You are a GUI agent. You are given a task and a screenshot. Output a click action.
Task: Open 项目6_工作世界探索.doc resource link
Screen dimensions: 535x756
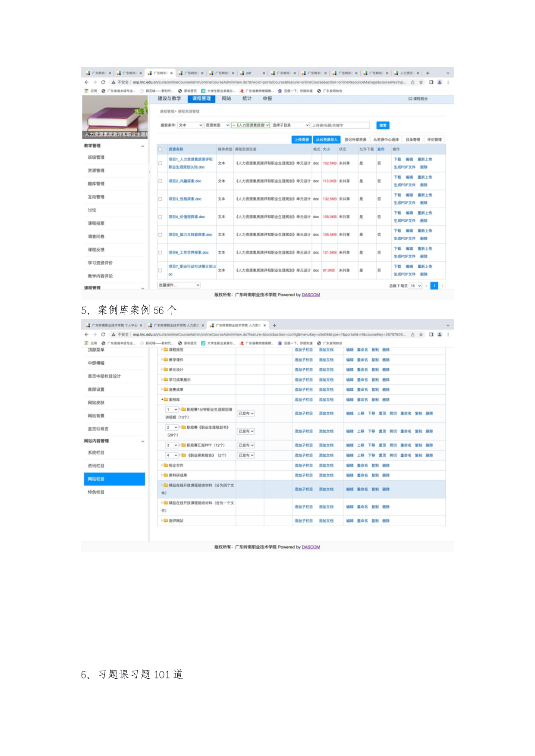[x=189, y=253]
